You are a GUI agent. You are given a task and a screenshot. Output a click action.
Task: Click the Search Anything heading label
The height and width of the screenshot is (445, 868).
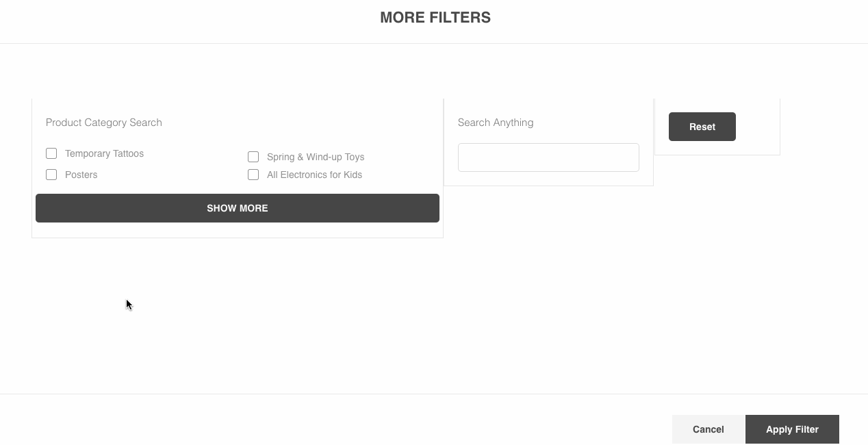[495, 123]
